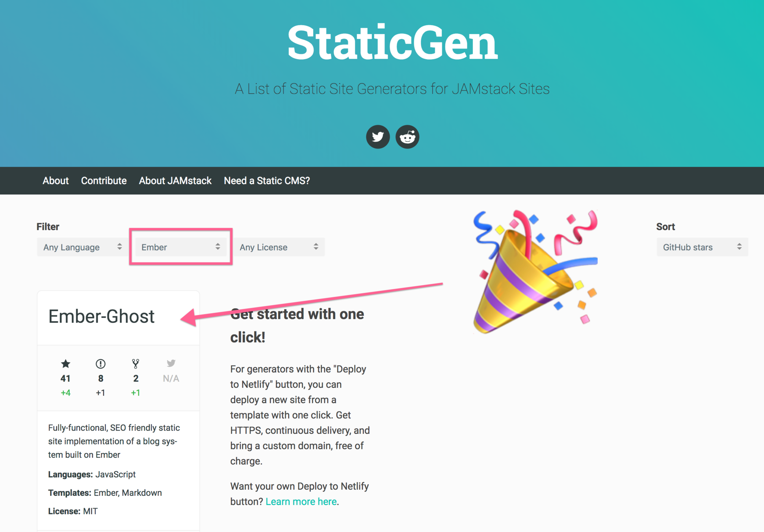Click the 41 stars count

(65, 379)
